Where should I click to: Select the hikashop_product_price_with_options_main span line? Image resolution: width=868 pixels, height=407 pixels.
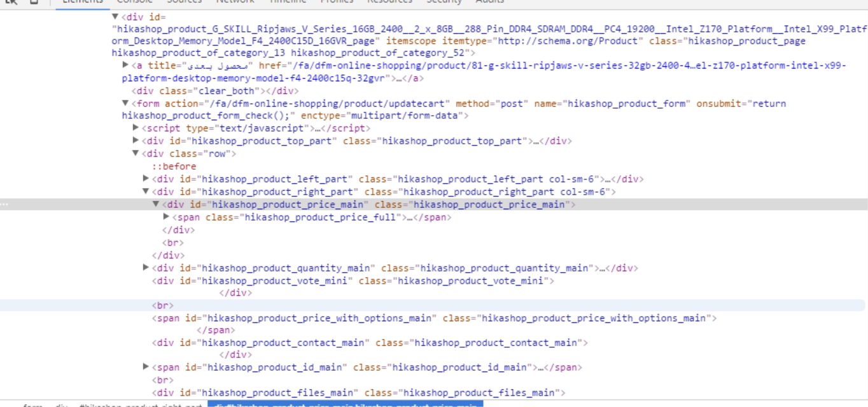click(x=434, y=318)
